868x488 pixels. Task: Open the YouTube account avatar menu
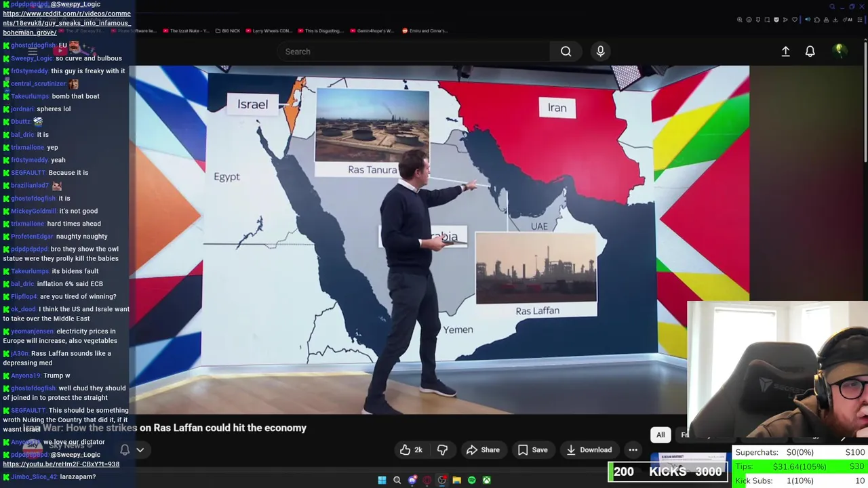point(839,51)
